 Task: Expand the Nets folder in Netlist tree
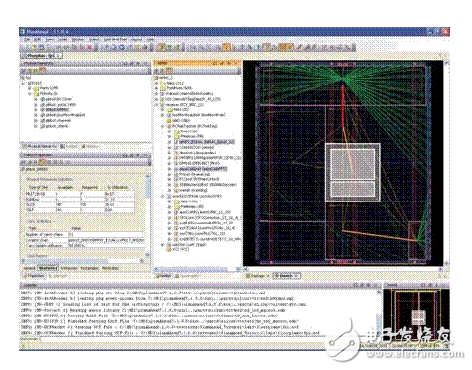tap(157, 83)
